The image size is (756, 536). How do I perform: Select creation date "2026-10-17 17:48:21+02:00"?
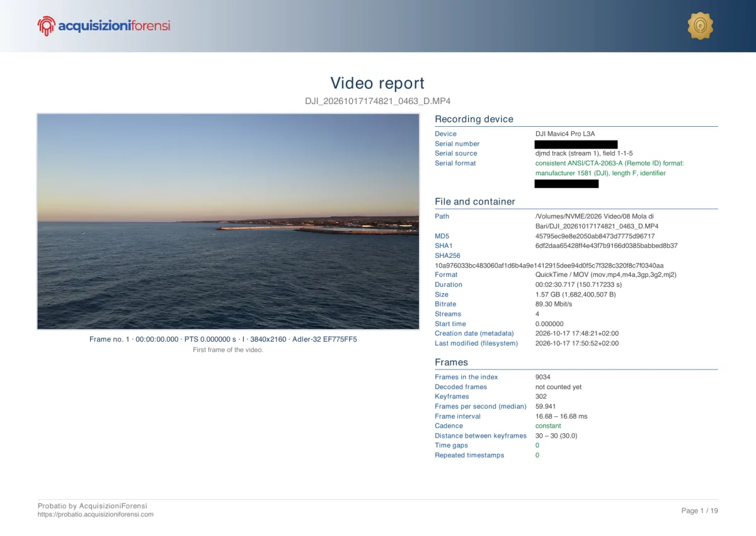[x=577, y=334]
